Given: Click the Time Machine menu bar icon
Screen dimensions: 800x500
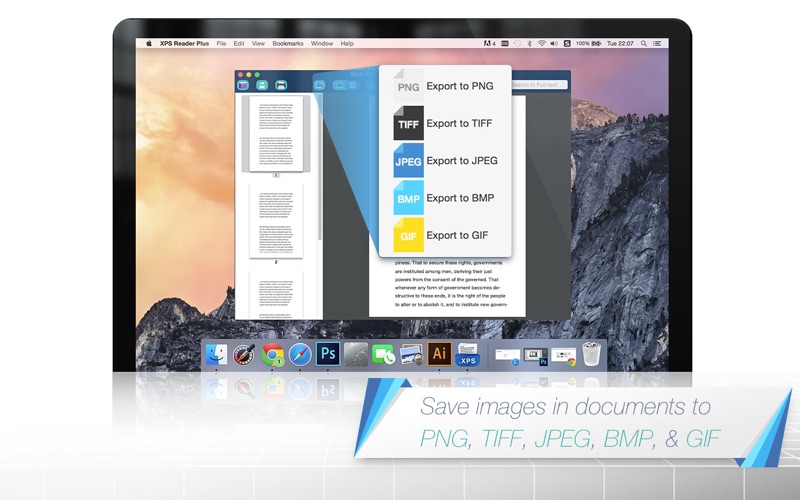Looking at the screenshot, I should pos(517,43).
